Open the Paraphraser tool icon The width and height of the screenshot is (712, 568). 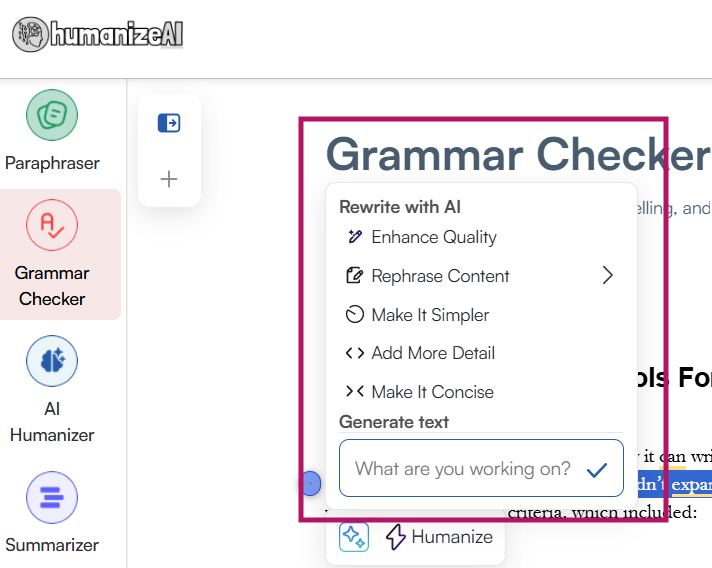52,116
